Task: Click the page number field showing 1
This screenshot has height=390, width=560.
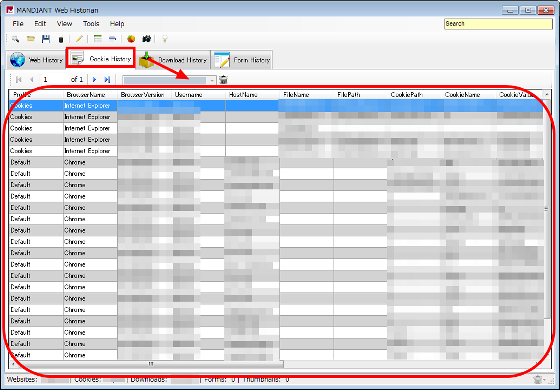Action: 54,79
